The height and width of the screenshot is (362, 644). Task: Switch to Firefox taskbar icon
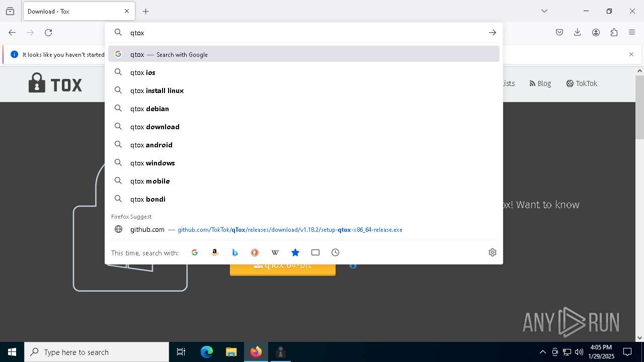(256, 352)
